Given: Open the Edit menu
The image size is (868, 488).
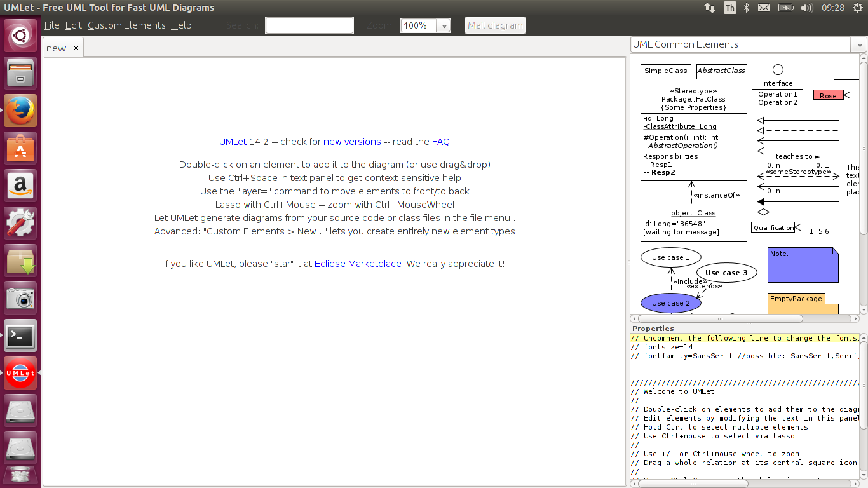Looking at the screenshot, I should (x=74, y=25).
